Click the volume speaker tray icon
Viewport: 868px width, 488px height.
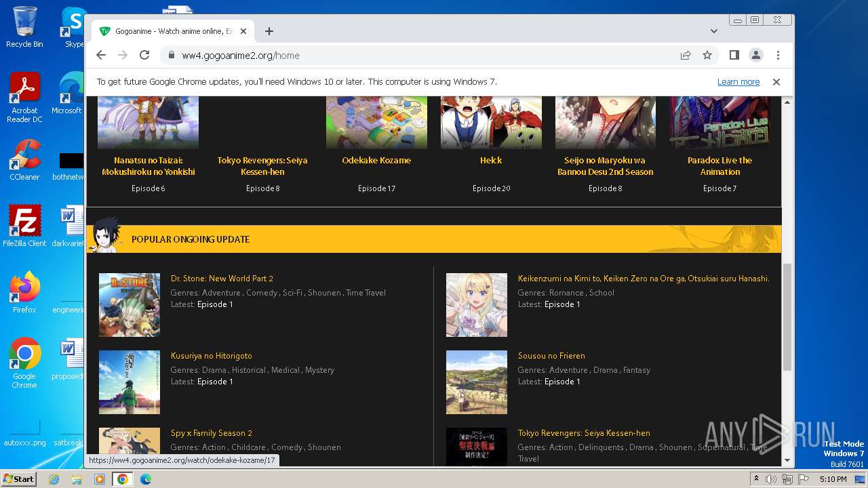pos(771,479)
